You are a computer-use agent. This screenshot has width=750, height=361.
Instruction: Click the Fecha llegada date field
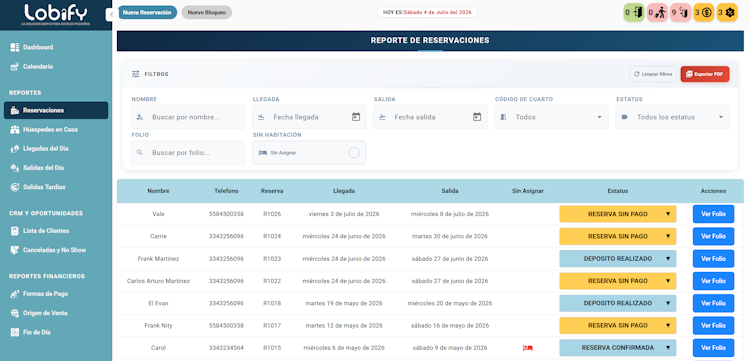click(x=309, y=117)
